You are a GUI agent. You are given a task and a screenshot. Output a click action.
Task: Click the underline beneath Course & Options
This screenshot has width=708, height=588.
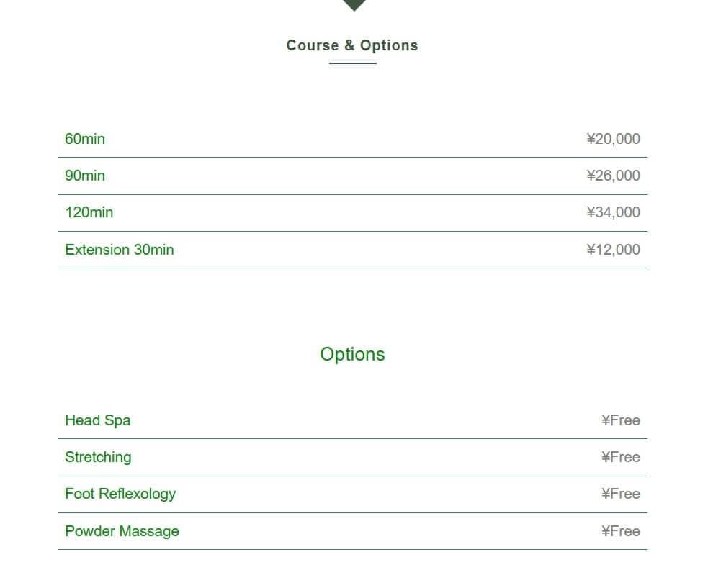pos(353,63)
